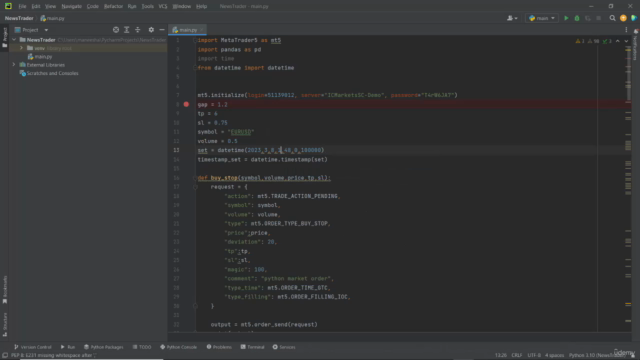Click the warnings count indicator
Viewport: 640px width, 360px height.
click(x=580, y=41)
